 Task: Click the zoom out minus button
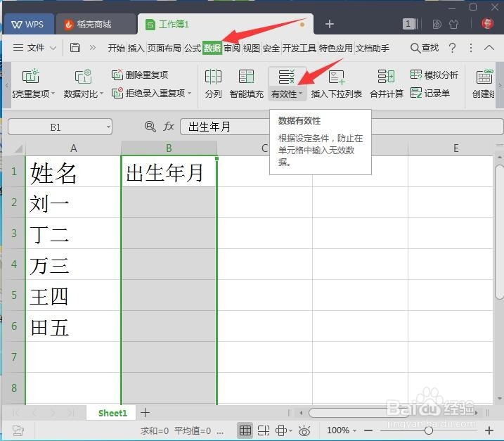coord(368,430)
